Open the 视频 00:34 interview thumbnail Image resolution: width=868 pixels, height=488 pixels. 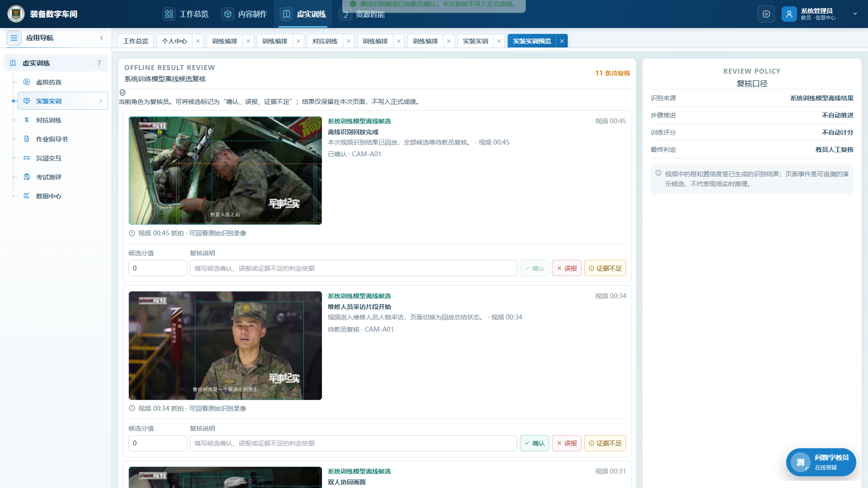pyautogui.click(x=225, y=346)
